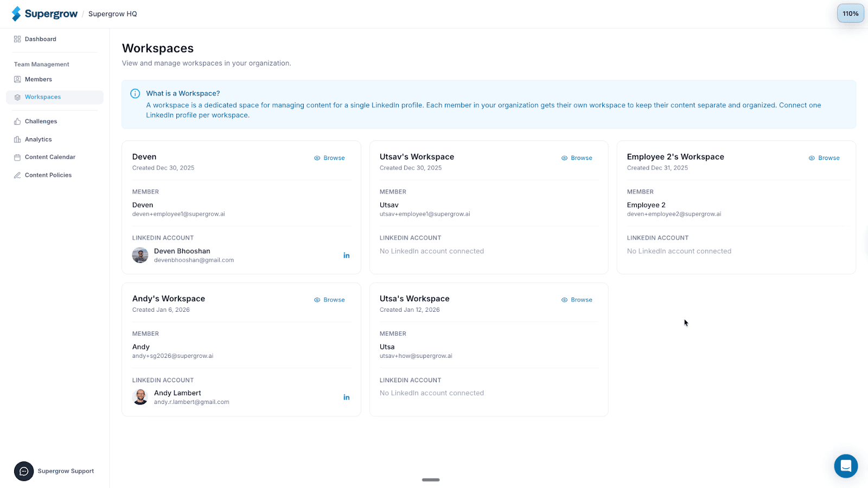
Task: Browse the Deven workspace
Action: [x=329, y=158]
